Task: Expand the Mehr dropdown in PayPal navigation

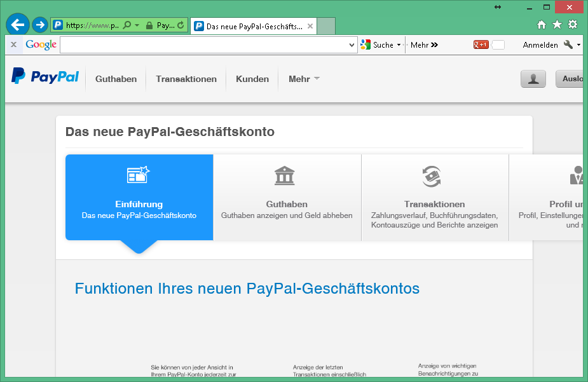Action: coord(304,79)
